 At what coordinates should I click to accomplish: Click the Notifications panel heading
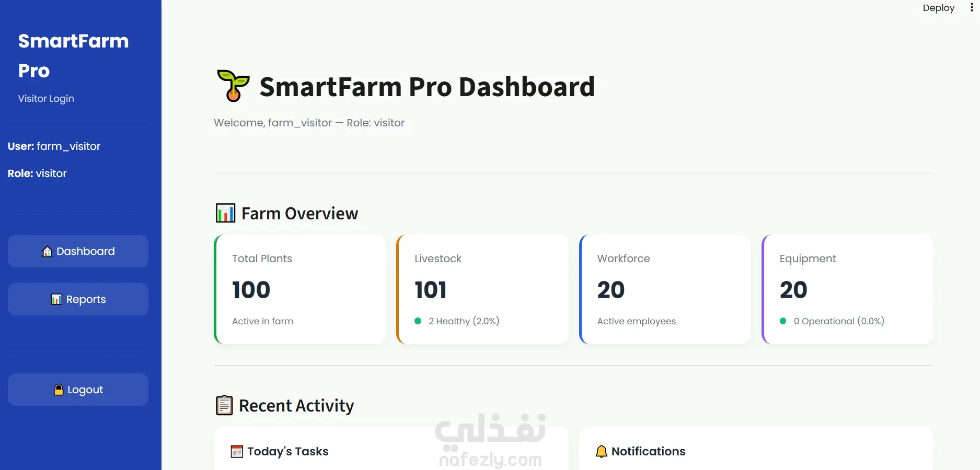coord(648,451)
